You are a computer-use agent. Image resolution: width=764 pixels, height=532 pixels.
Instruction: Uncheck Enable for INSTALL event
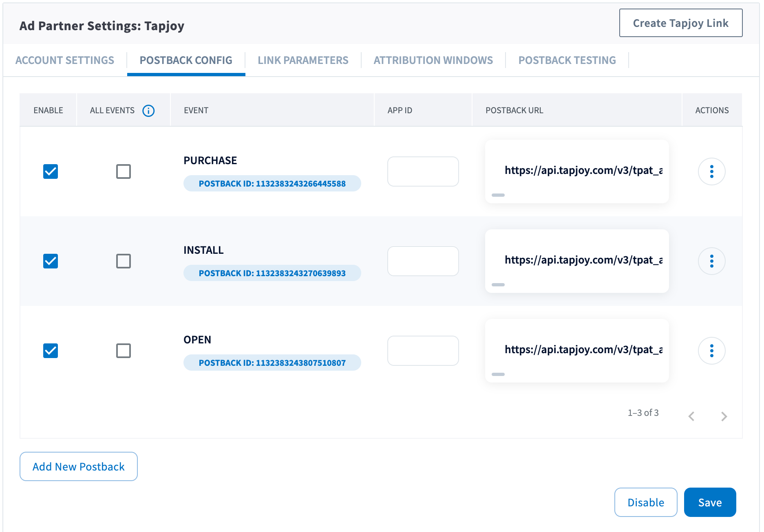[x=51, y=261]
